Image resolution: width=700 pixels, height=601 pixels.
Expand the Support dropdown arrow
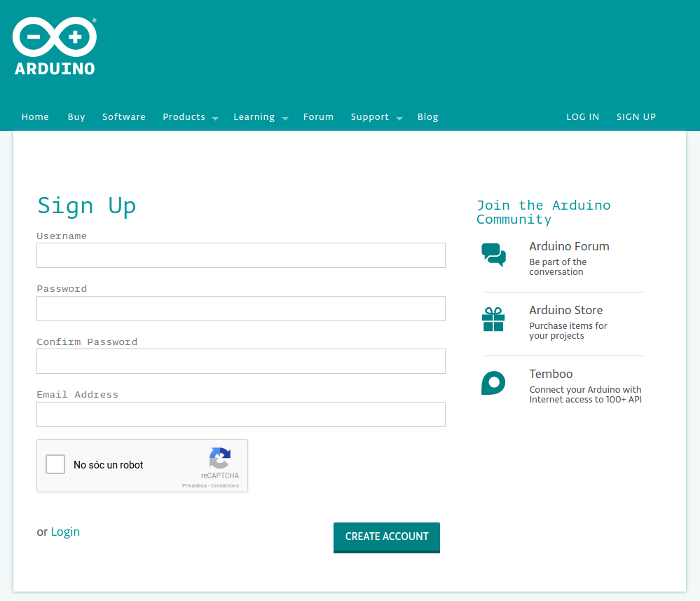[399, 119]
